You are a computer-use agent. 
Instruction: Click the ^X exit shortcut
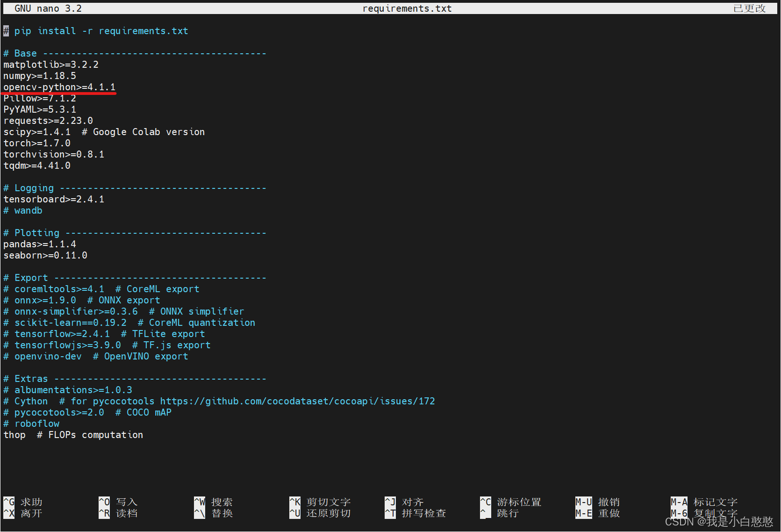(23, 513)
